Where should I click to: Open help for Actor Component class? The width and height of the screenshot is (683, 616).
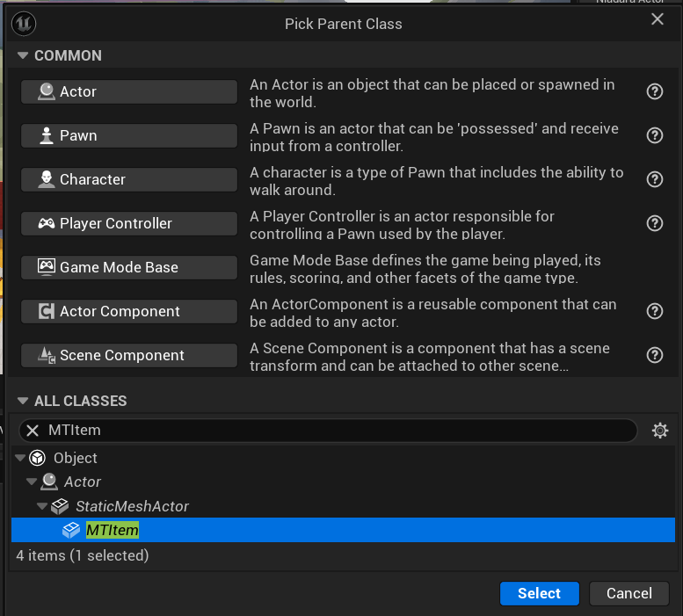(654, 311)
